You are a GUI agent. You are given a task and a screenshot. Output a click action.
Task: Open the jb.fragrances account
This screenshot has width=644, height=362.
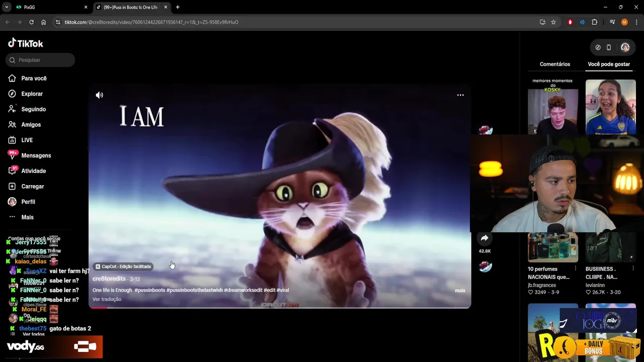[x=542, y=285]
